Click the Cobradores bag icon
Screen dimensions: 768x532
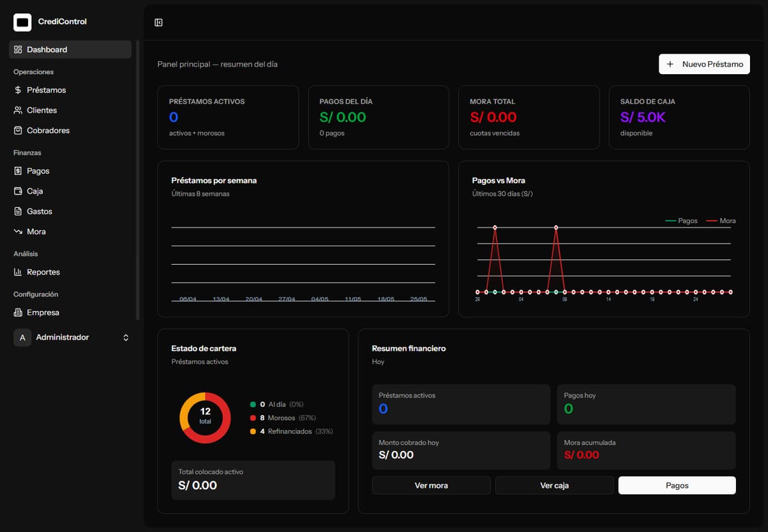pos(18,130)
